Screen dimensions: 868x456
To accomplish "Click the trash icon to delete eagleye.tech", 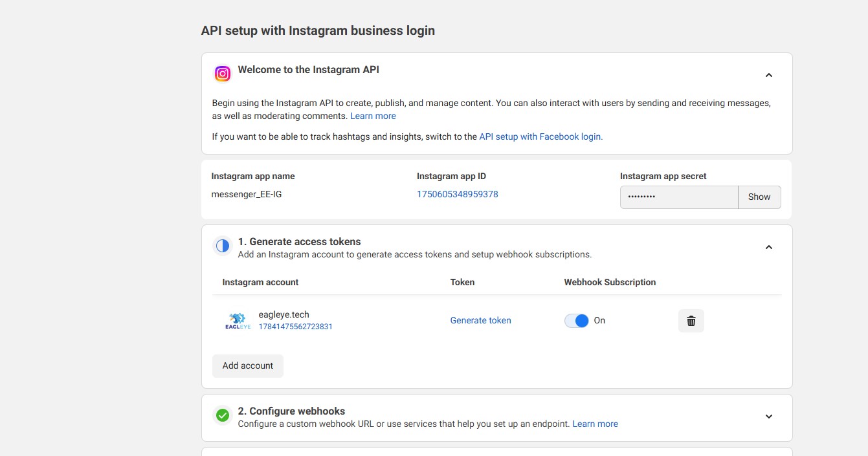I will tap(691, 321).
